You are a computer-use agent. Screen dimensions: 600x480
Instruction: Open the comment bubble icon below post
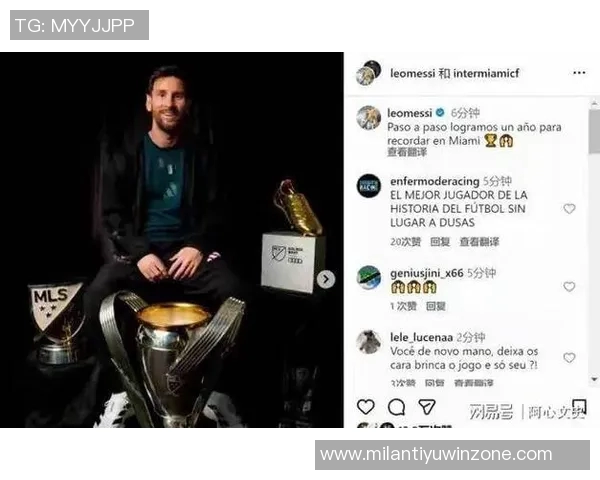[x=396, y=407]
